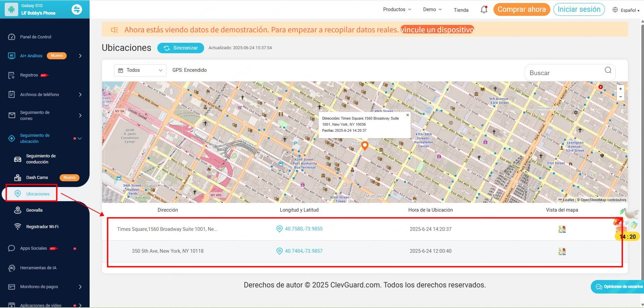
Task: Click address Times Square,1560 Broadway row text
Action: coord(167,229)
